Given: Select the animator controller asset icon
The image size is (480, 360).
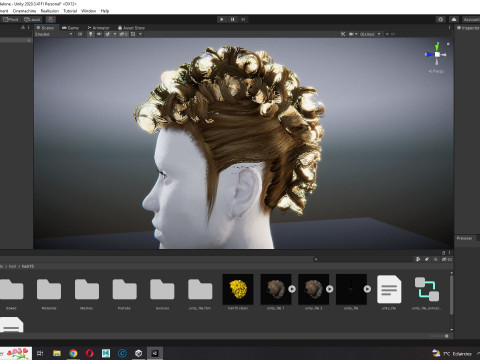Looking at the screenshot, I should pyautogui.click(x=427, y=289).
